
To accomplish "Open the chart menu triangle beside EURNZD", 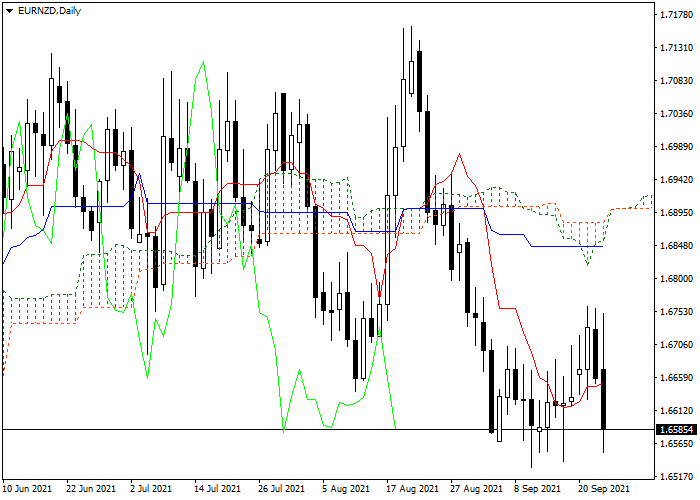I will coord(9,11).
